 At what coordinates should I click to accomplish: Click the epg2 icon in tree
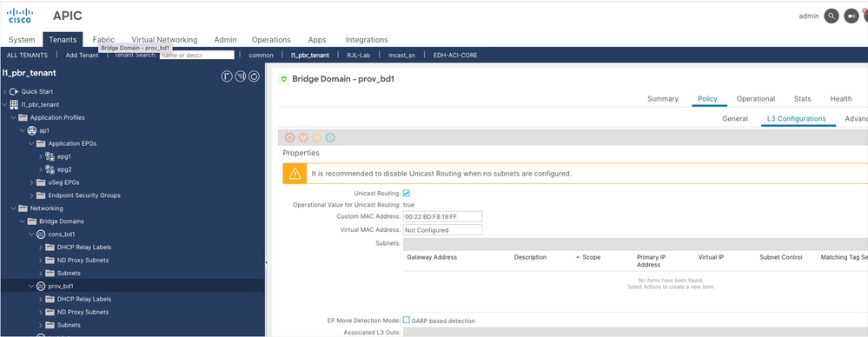pos(50,169)
